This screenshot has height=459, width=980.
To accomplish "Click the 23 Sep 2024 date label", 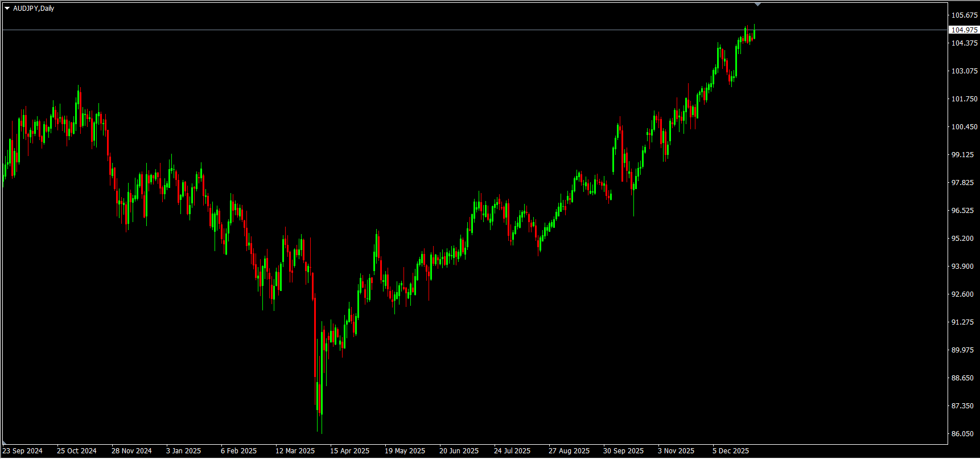I will [x=23, y=450].
